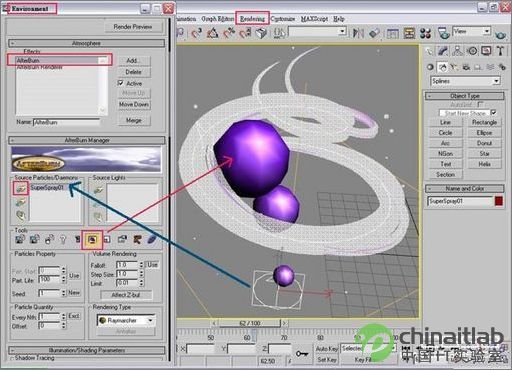
Task: Click the Fall-off spinner arrows
Action: [141, 265]
